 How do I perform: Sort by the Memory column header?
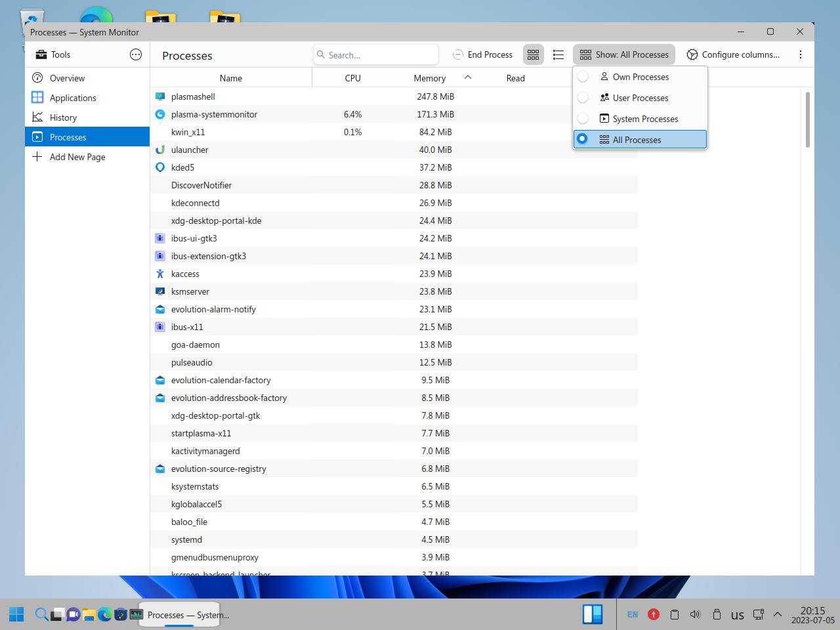(x=430, y=78)
